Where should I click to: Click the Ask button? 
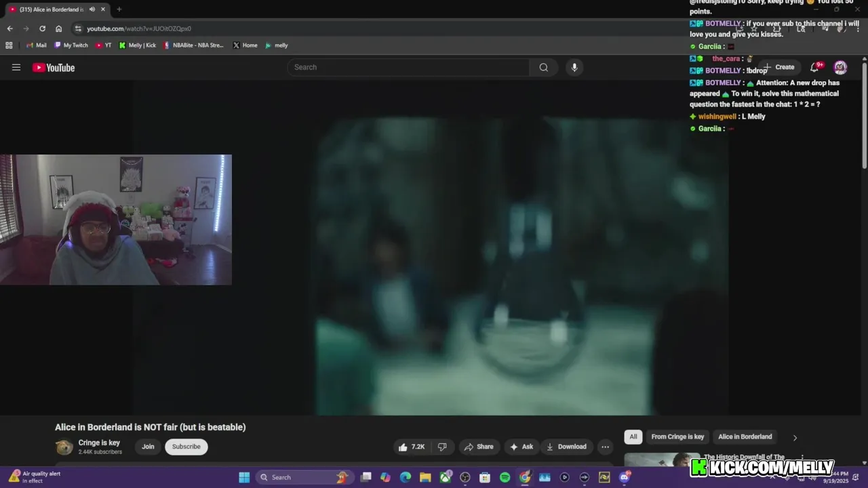tap(521, 447)
